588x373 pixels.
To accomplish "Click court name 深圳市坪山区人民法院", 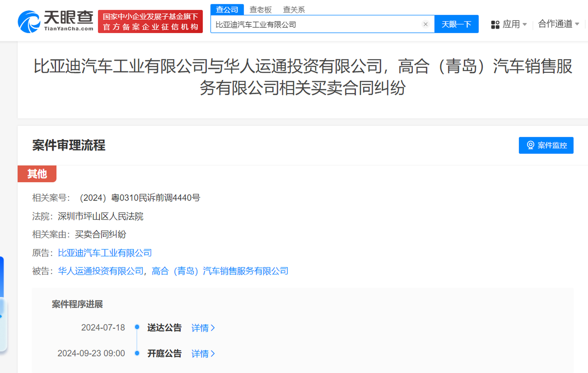I will pos(100,216).
